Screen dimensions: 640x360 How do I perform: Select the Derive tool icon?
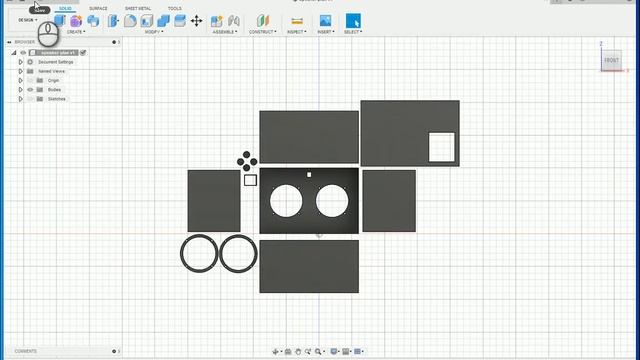pos(93,20)
